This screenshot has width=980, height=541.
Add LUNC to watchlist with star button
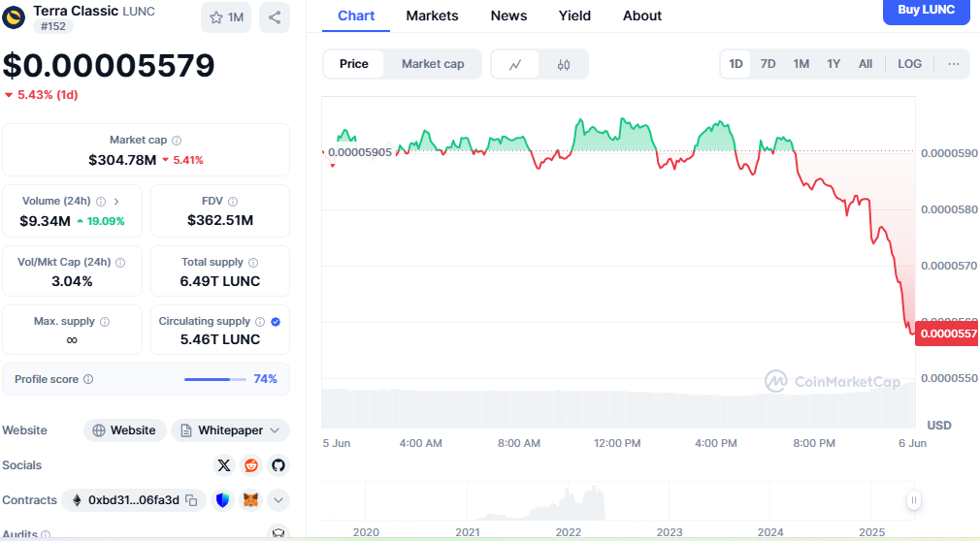click(x=226, y=17)
